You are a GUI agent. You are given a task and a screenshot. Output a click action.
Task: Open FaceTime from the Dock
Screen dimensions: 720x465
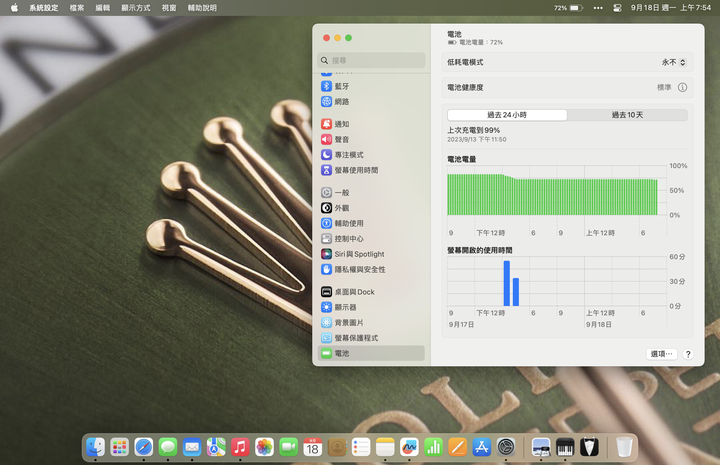(x=288, y=447)
